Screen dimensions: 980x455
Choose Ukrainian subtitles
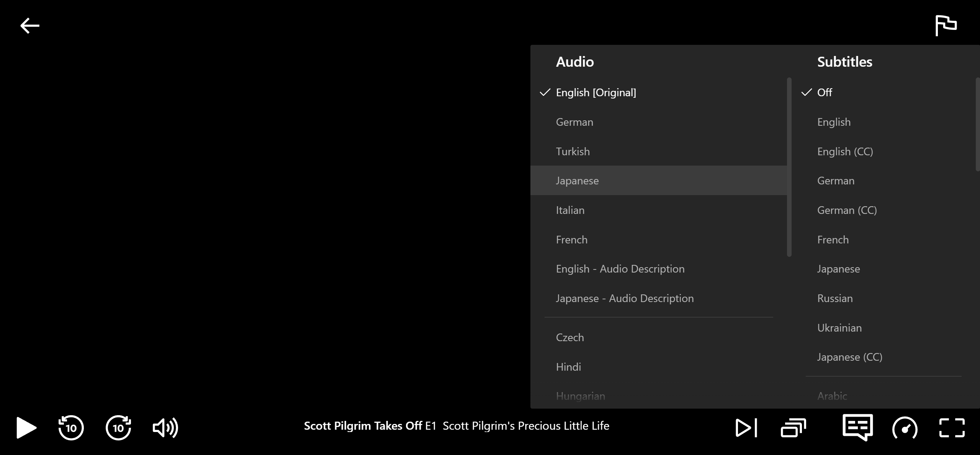point(839,328)
